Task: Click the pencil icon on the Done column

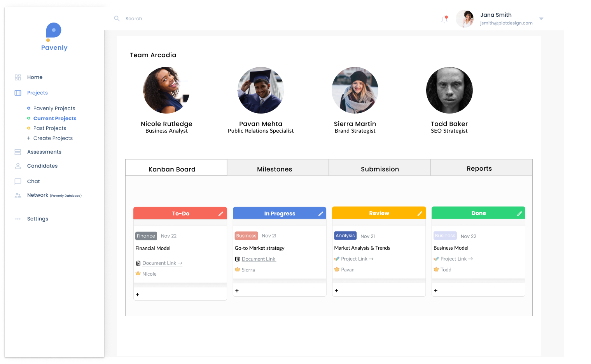Action: (x=519, y=213)
